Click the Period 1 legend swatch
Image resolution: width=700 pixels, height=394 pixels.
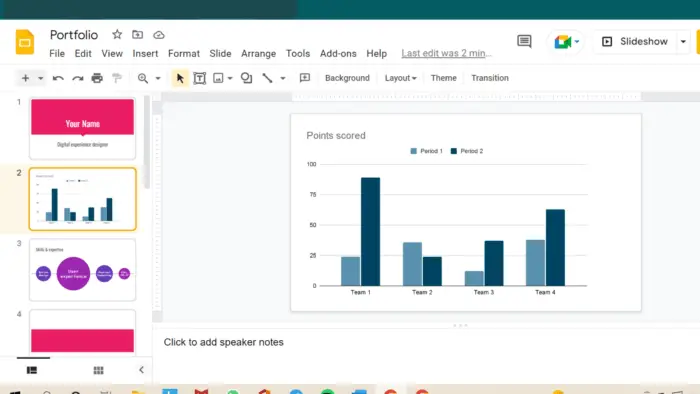pyautogui.click(x=413, y=151)
